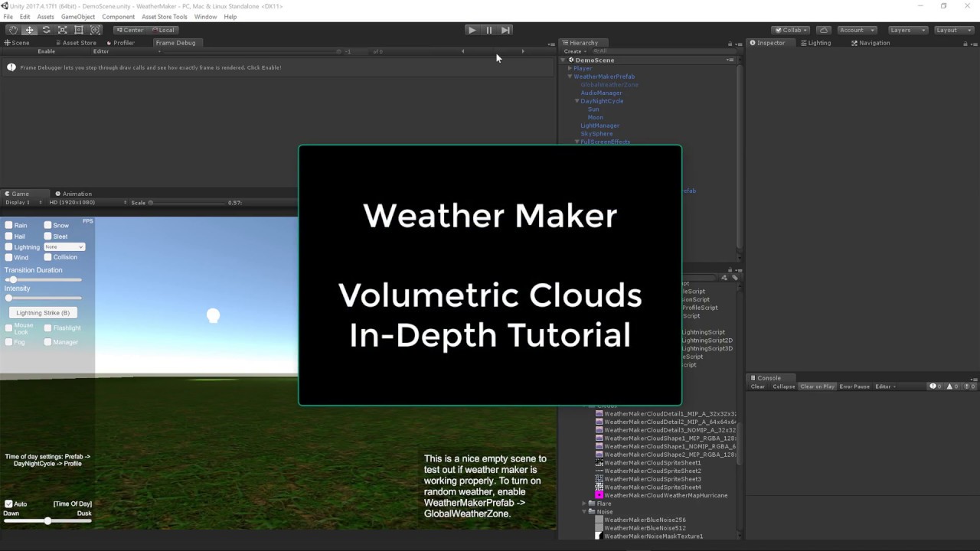980x551 pixels.
Task: Enable the Wind checkbox
Action: tap(8, 257)
